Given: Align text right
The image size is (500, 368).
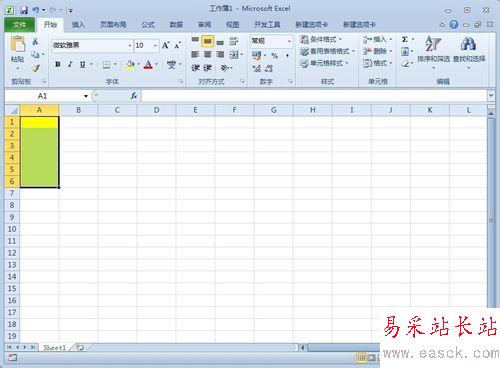Looking at the screenshot, I should [220, 54].
